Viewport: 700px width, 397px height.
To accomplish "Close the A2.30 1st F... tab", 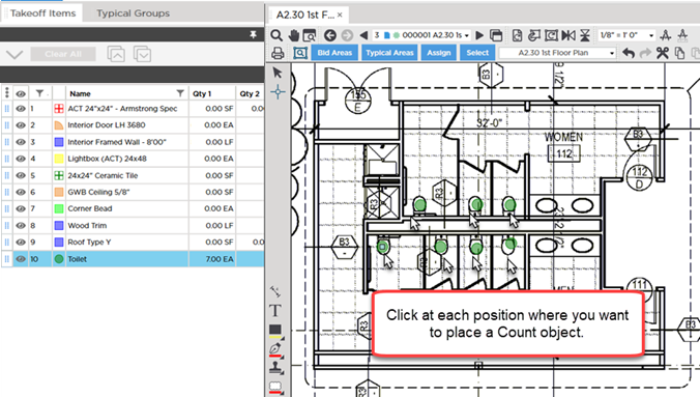I will click(x=340, y=15).
